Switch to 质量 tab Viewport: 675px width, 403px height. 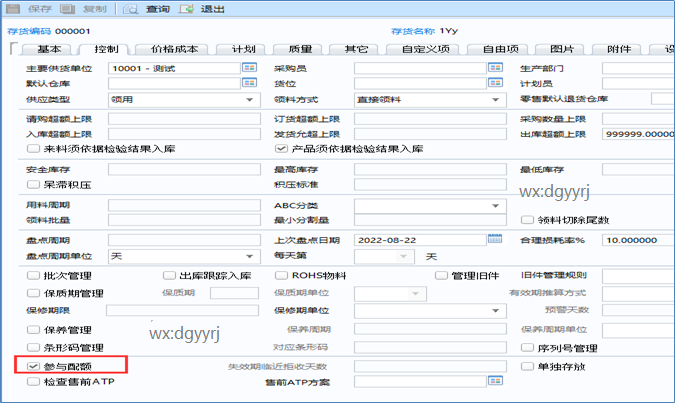coord(300,49)
